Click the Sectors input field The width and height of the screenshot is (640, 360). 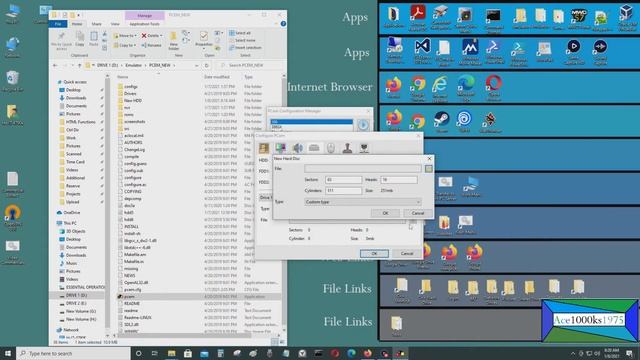pyautogui.click(x=343, y=180)
